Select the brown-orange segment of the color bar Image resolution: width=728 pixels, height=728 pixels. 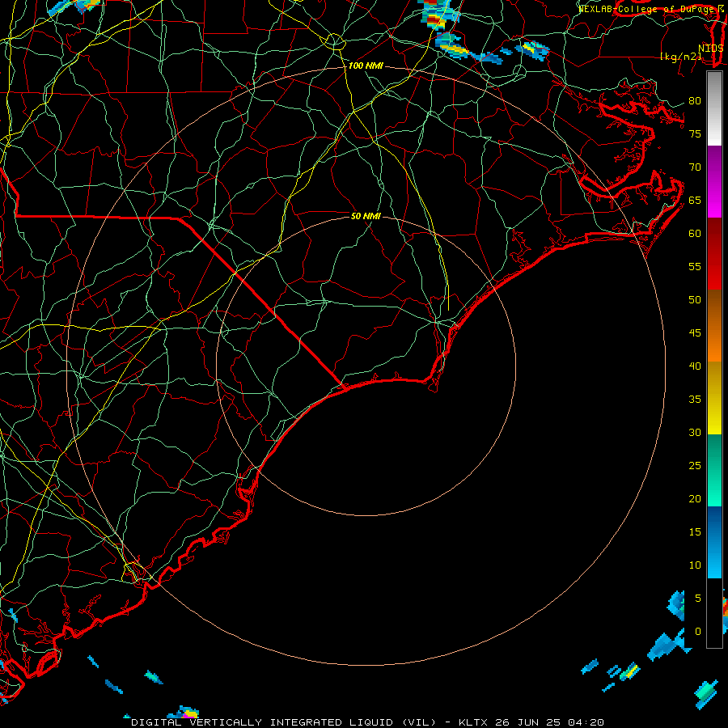click(x=714, y=325)
